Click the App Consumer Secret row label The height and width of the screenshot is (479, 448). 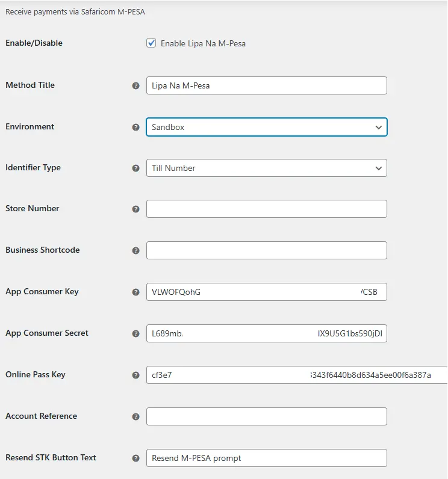pyautogui.click(x=47, y=333)
